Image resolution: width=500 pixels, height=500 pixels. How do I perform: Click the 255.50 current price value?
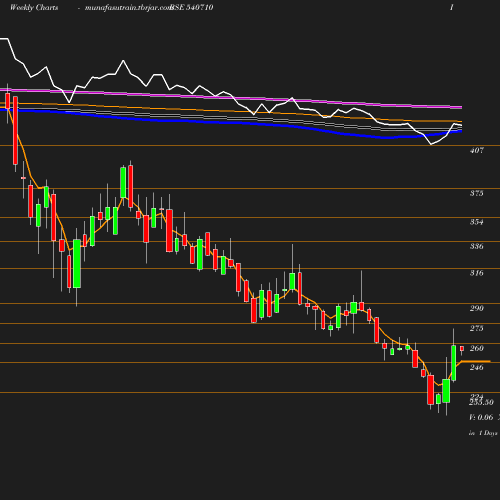click(x=481, y=402)
